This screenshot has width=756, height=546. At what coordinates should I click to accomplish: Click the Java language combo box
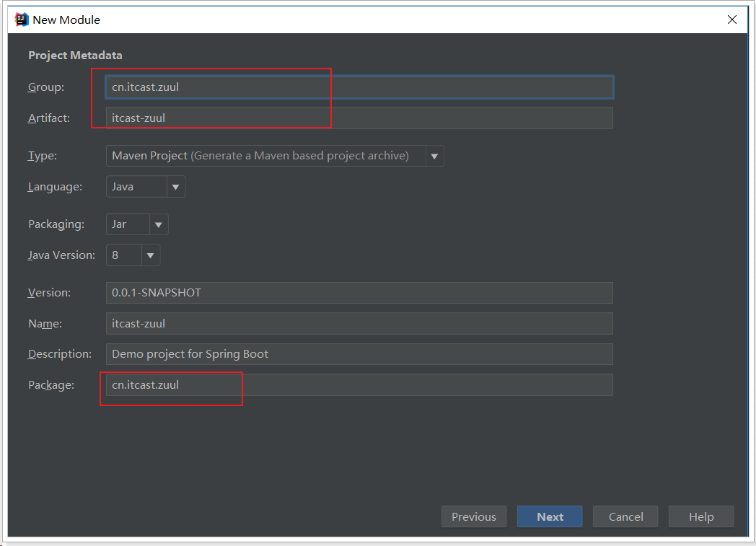pyautogui.click(x=136, y=187)
